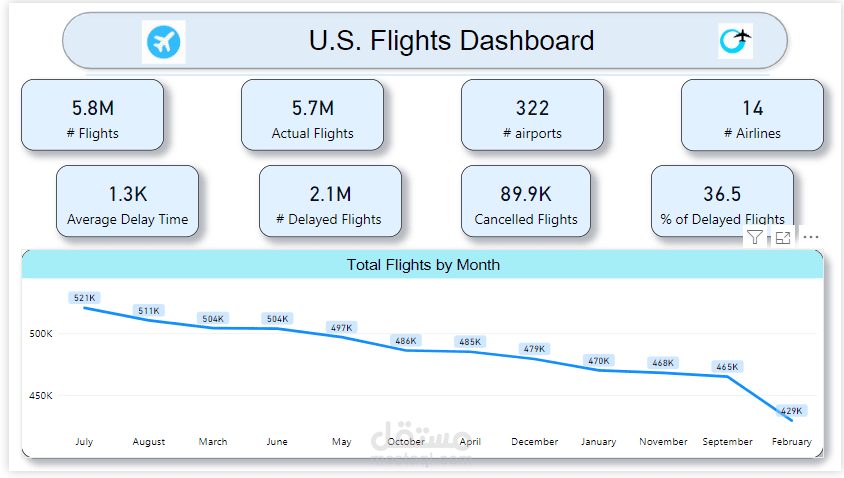Click the August axis label
The height and width of the screenshot is (478, 844).
[149, 442]
